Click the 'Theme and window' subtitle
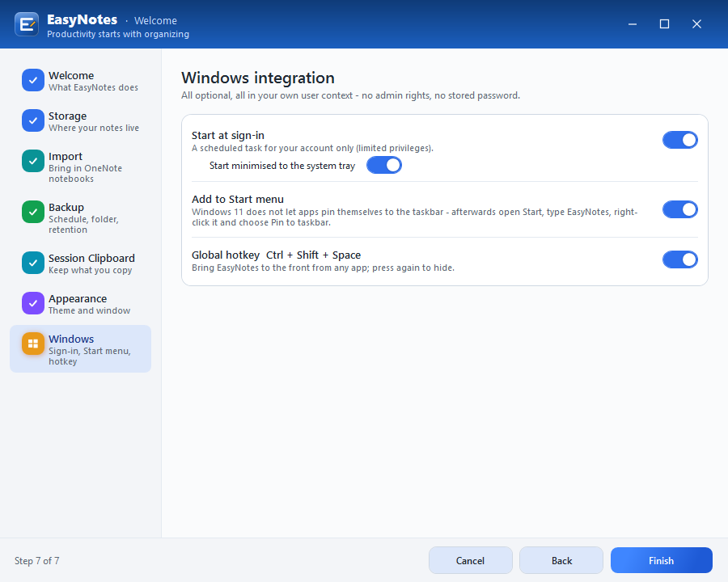Viewport: 728px width, 582px height. click(x=90, y=310)
